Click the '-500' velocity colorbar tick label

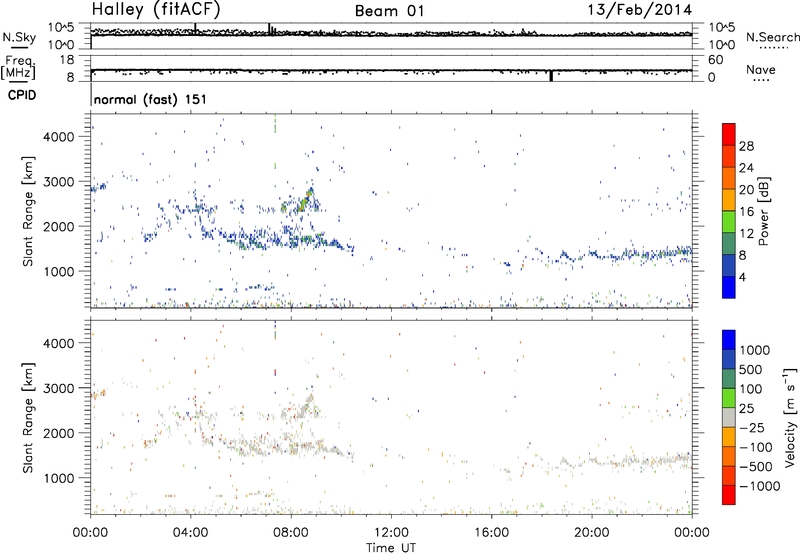coord(755,466)
